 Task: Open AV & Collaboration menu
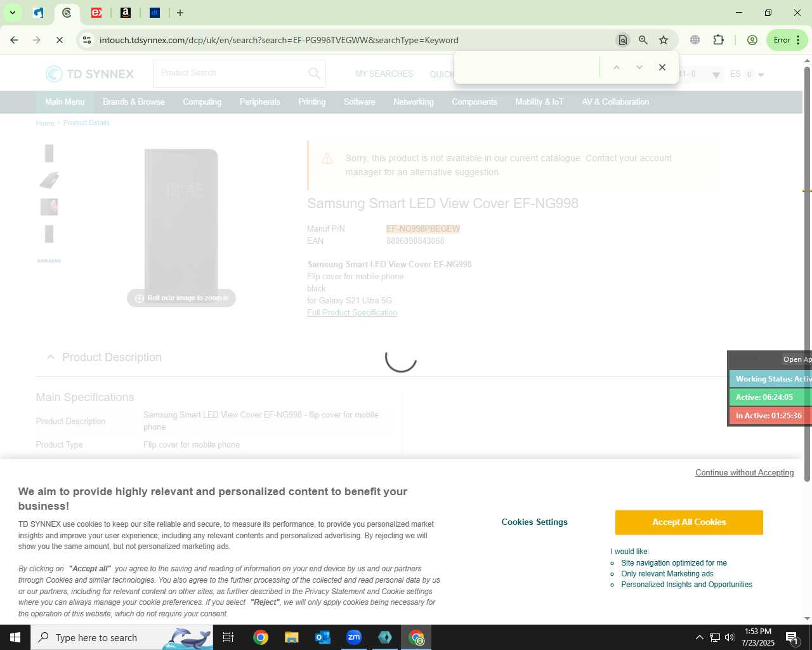615,102
